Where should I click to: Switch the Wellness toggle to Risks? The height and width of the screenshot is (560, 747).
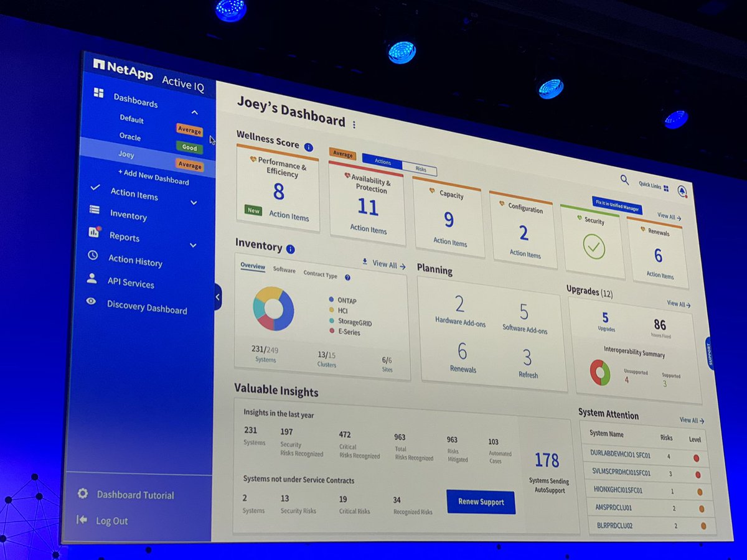[x=420, y=169]
